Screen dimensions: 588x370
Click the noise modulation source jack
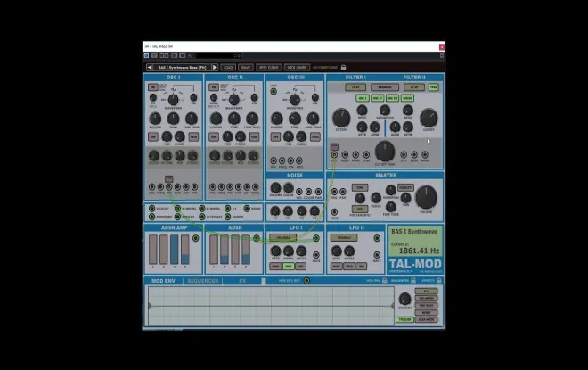[247, 209]
